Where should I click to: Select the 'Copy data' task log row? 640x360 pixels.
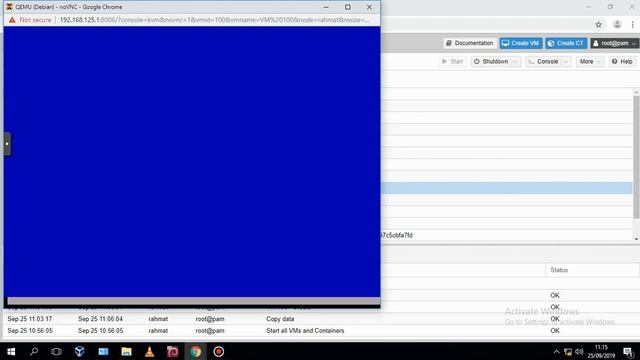click(320, 319)
